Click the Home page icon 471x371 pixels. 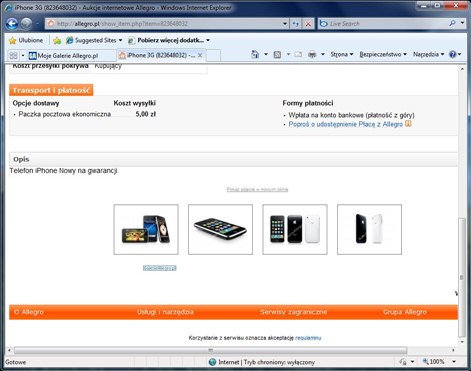tap(255, 54)
